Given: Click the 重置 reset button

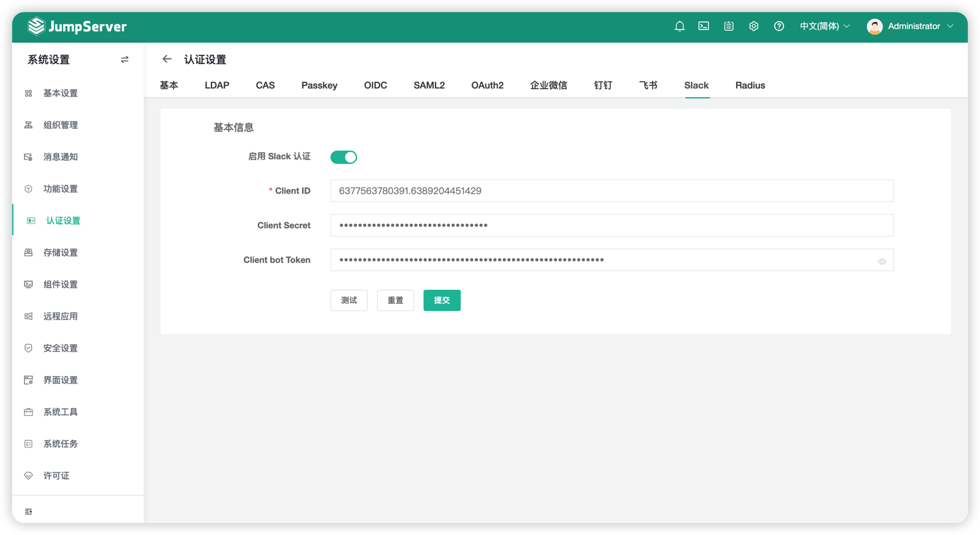Looking at the screenshot, I should [x=395, y=300].
